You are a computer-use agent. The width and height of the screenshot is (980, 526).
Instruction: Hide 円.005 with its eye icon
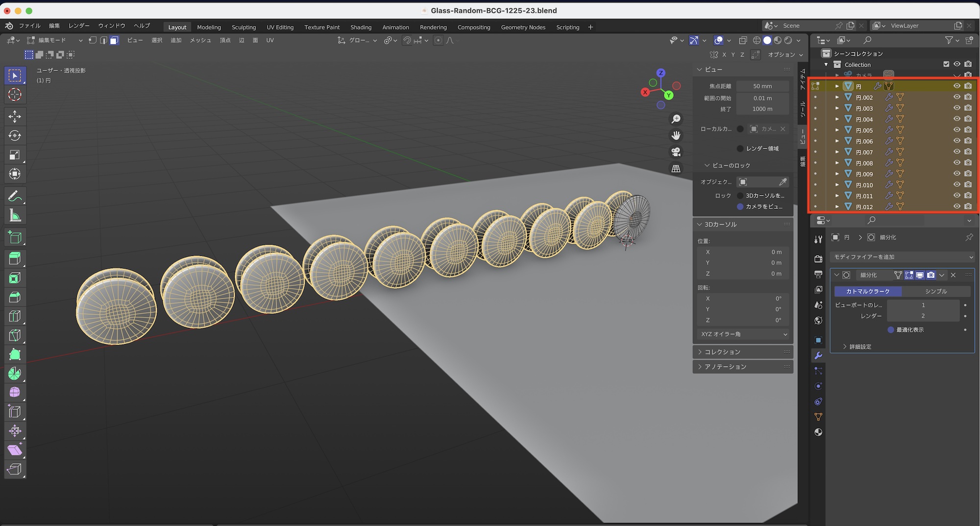(x=956, y=130)
